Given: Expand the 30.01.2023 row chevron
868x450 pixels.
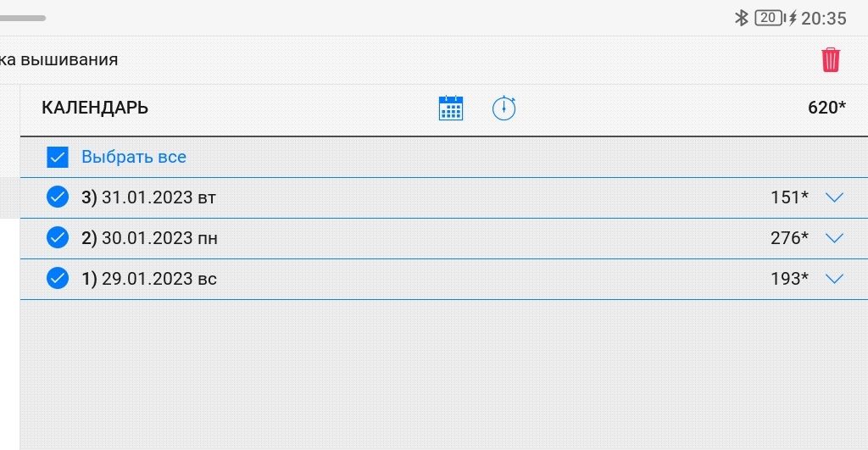Looking at the screenshot, I should coord(835,238).
